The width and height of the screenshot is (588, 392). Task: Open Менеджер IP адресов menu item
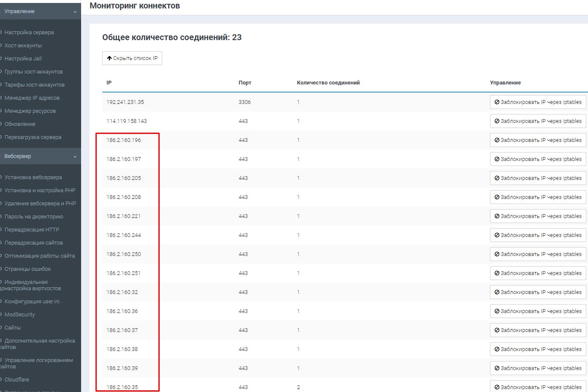coord(32,98)
